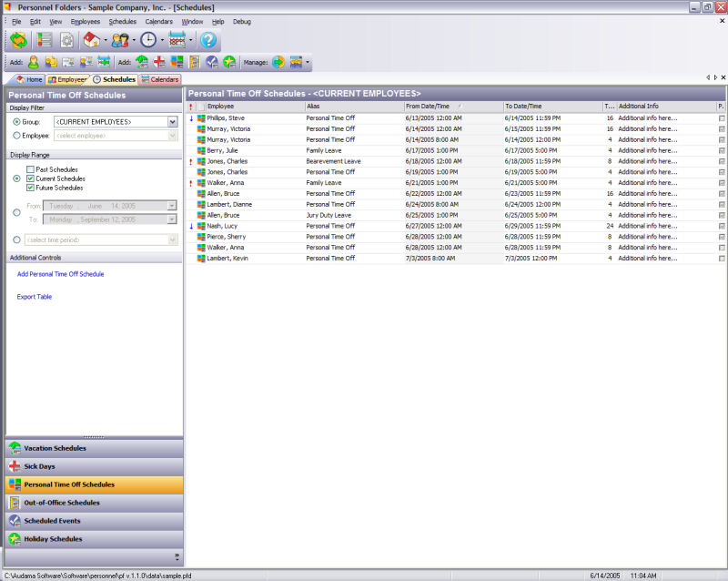
Task: Open the blue Help question mark icon
Action: [208, 40]
